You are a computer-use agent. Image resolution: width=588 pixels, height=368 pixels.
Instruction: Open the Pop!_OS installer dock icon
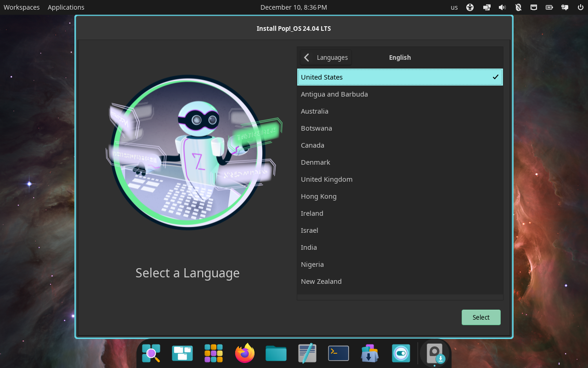point(435,353)
